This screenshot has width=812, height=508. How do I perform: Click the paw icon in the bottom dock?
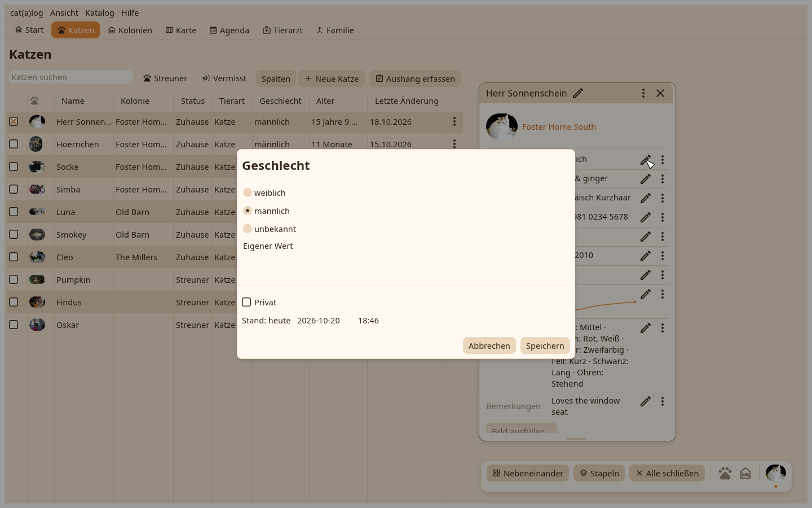[725, 473]
